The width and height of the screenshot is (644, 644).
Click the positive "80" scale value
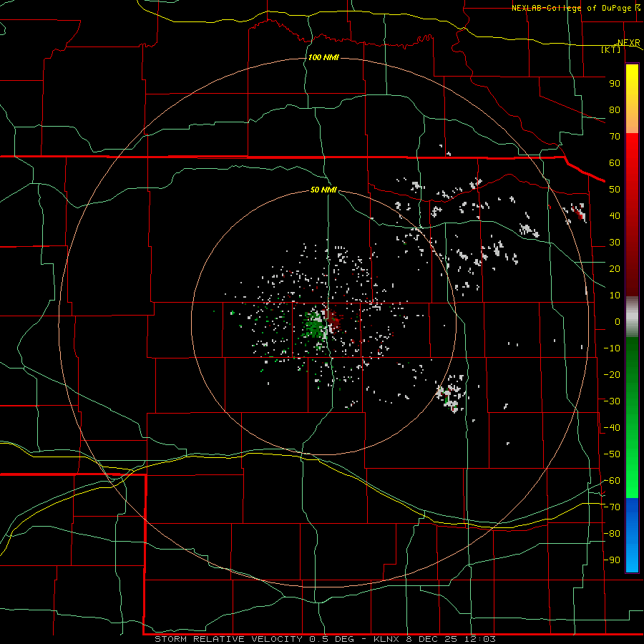tap(615, 109)
